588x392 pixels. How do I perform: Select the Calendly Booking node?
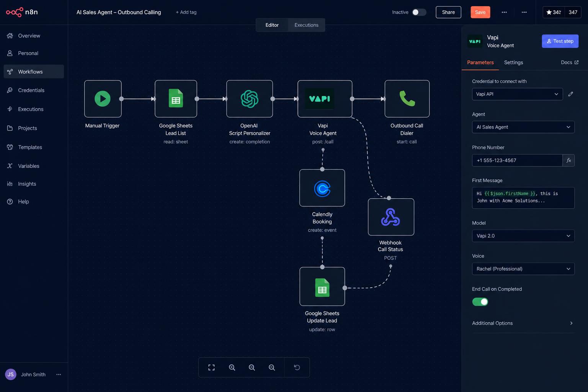(x=322, y=188)
